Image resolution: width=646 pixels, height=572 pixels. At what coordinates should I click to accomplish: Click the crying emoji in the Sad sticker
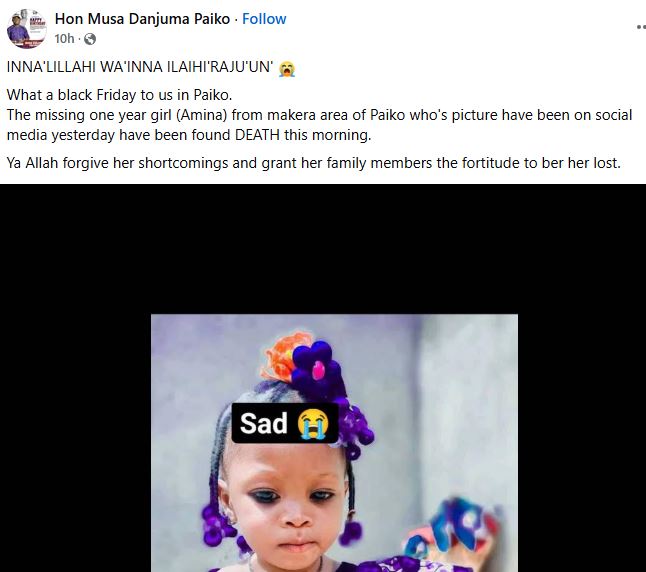311,423
